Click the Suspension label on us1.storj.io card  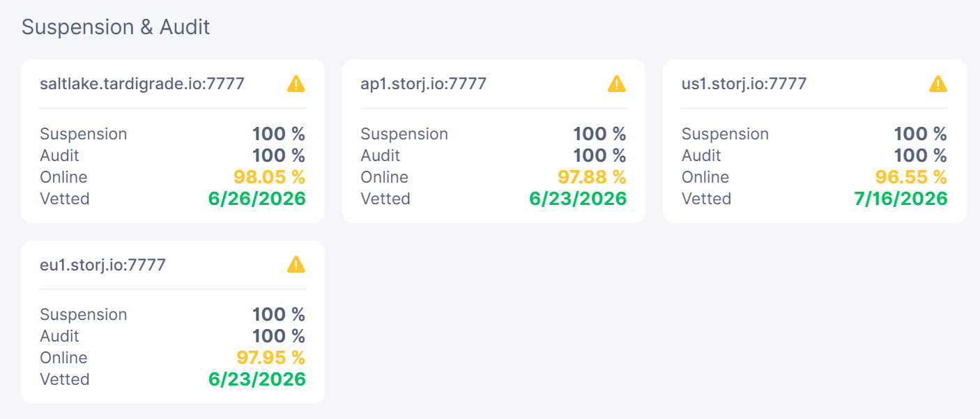(x=725, y=134)
